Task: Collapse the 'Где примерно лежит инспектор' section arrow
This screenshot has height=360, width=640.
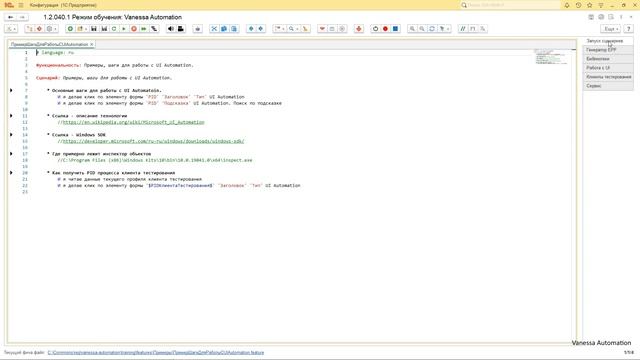Action: (11, 154)
